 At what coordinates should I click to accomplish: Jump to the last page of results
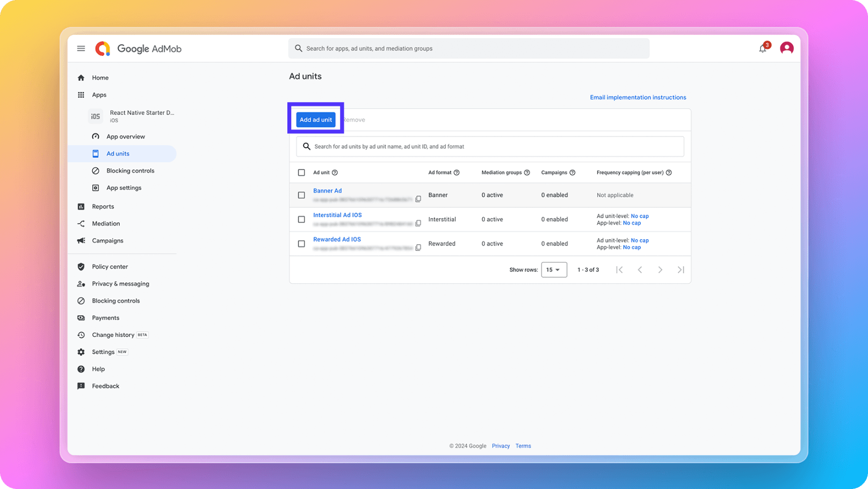point(681,270)
